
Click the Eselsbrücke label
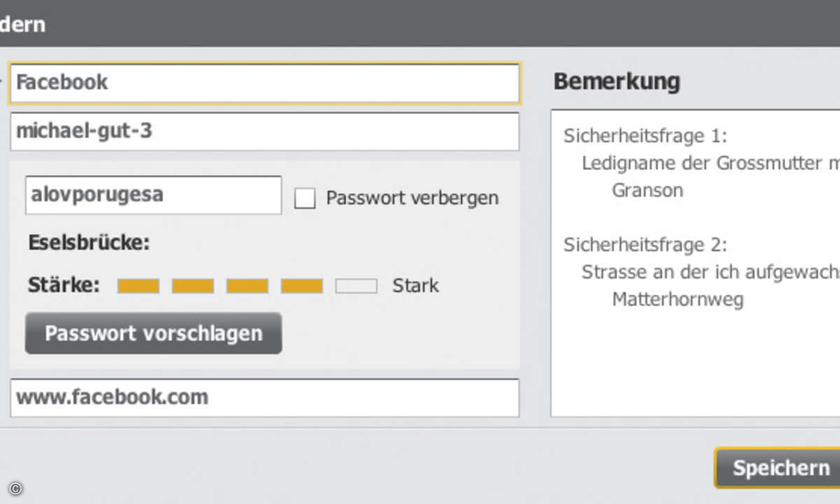(x=89, y=244)
